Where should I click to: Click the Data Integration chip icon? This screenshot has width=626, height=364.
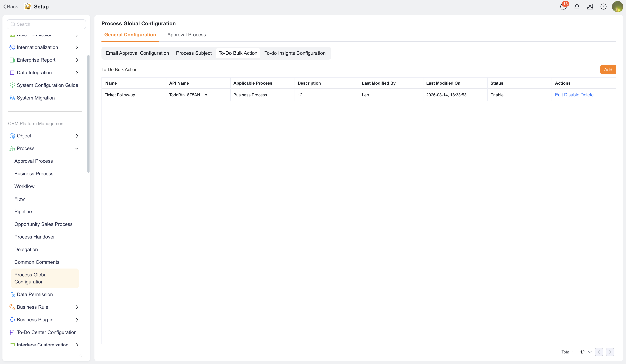[x=12, y=73]
